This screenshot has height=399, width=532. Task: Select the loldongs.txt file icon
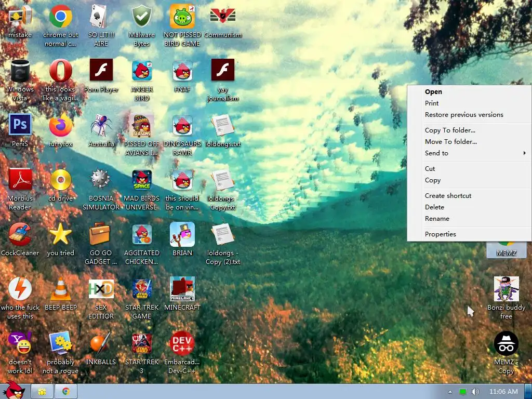click(223, 131)
